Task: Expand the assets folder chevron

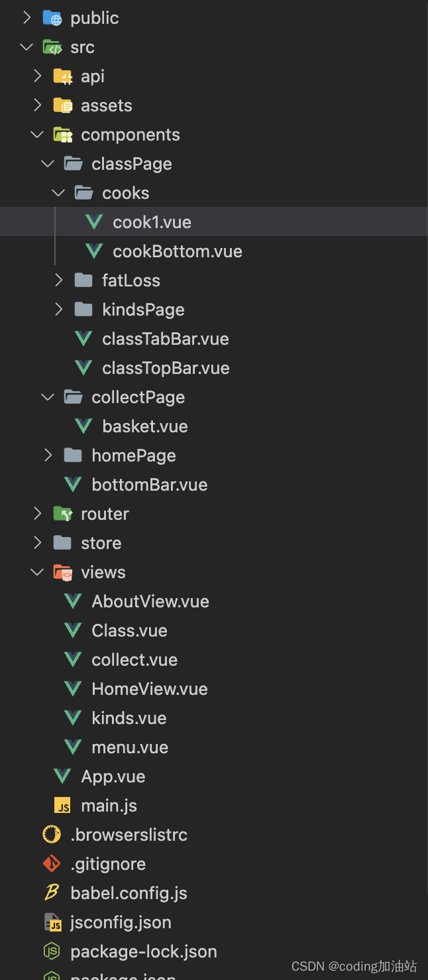Action: 37,105
